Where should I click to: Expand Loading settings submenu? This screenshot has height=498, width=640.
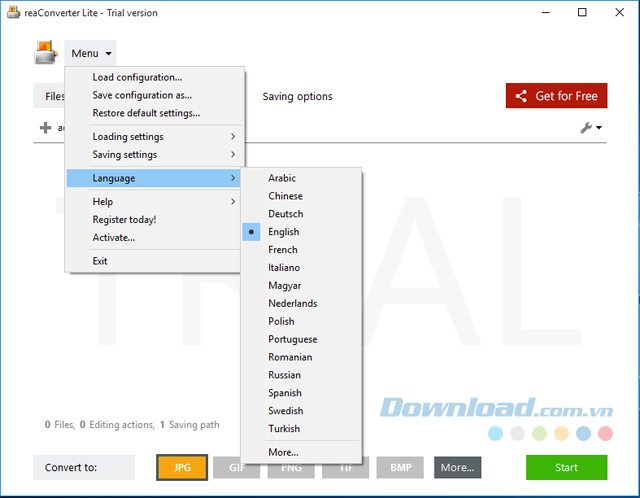154,137
